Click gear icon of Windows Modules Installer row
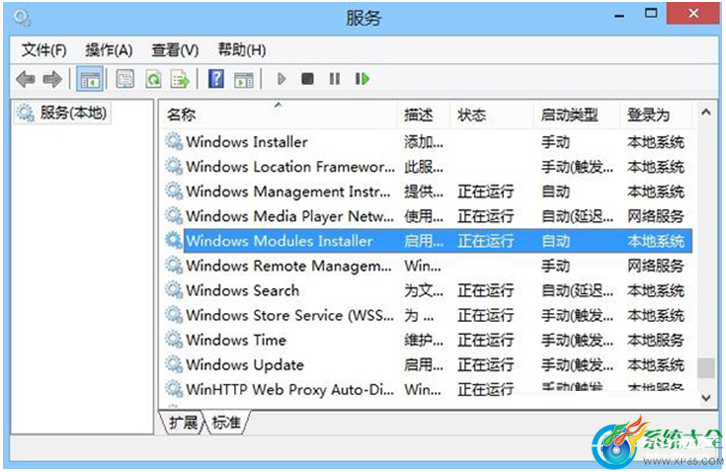 coord(174,240)
